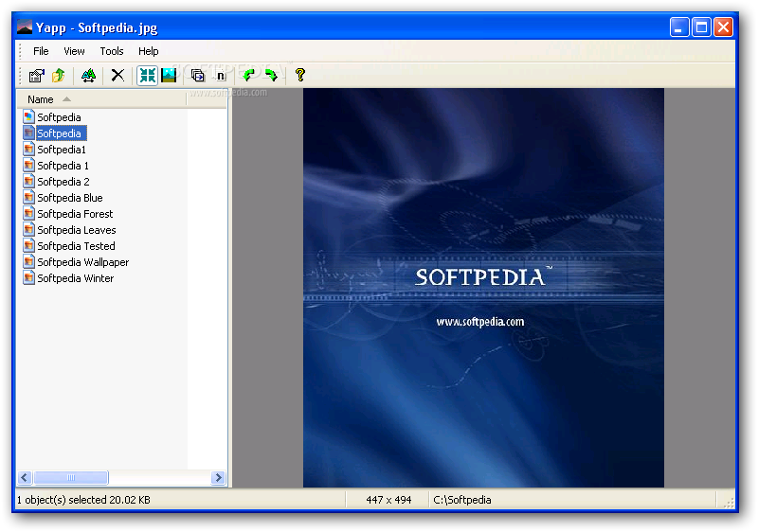Select the Softpedia 2 file
The height and width of the screenshot is (532, 758).
[63, 182]
